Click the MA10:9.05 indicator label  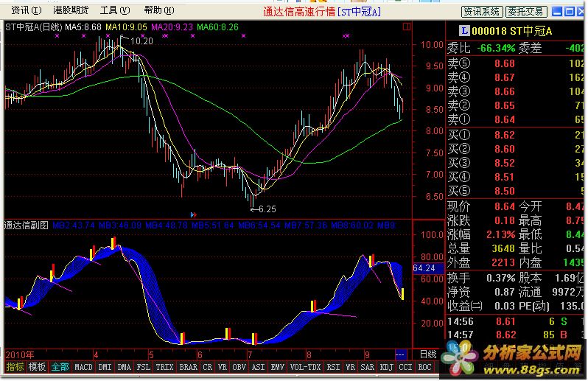pos(127,27)
